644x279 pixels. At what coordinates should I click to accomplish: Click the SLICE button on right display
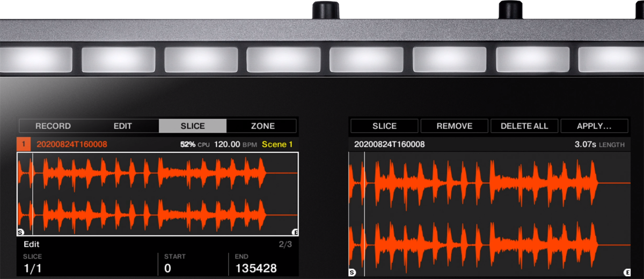click(384, 126)
